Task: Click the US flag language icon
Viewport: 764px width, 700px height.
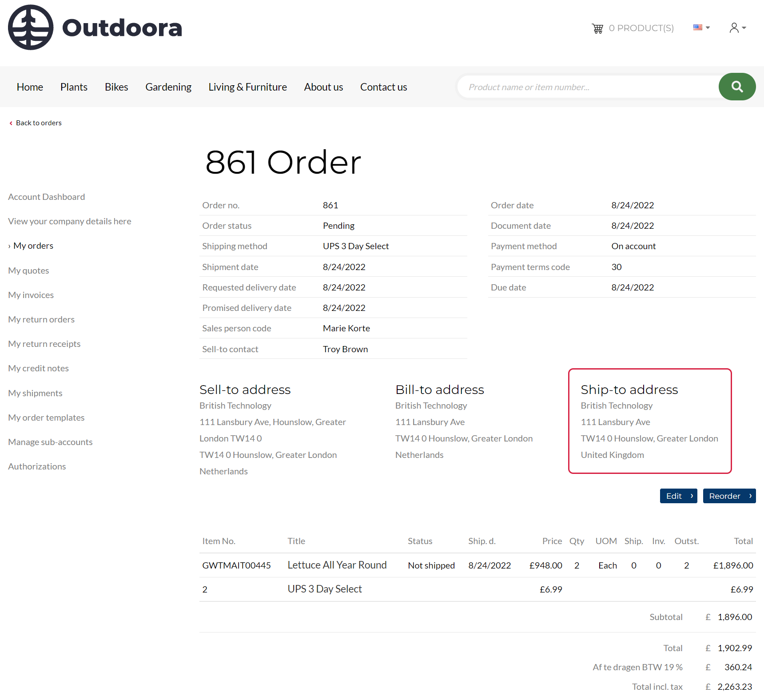Action: [698, 28]
